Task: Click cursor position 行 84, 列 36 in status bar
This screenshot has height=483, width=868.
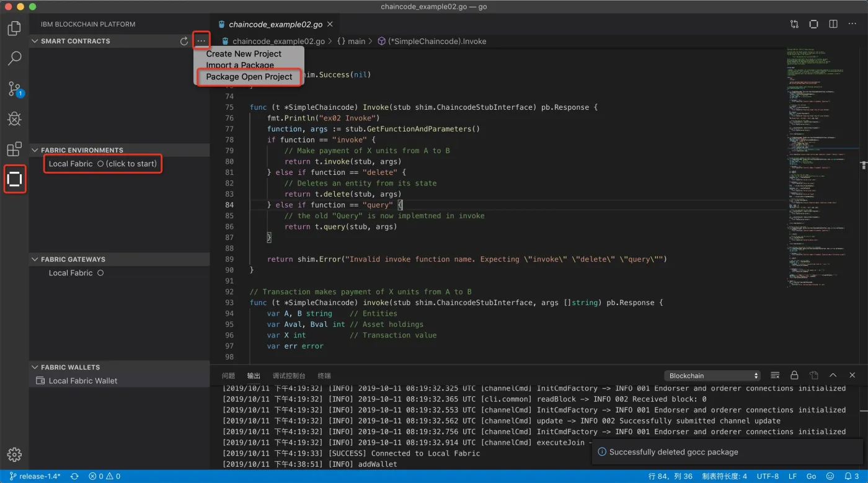Action: (670, 476)
